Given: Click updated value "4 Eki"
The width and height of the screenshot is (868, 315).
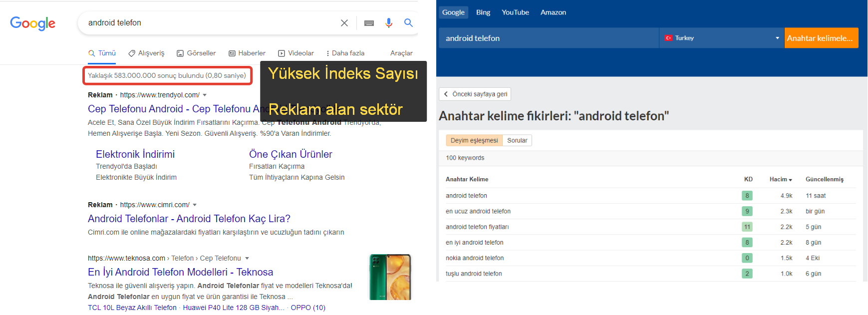Looking at the screenshot, I should [813, 258].
